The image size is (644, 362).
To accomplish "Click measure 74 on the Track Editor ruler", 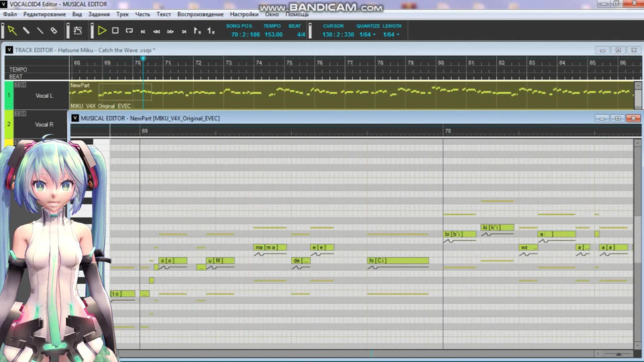I will (259, 63).
